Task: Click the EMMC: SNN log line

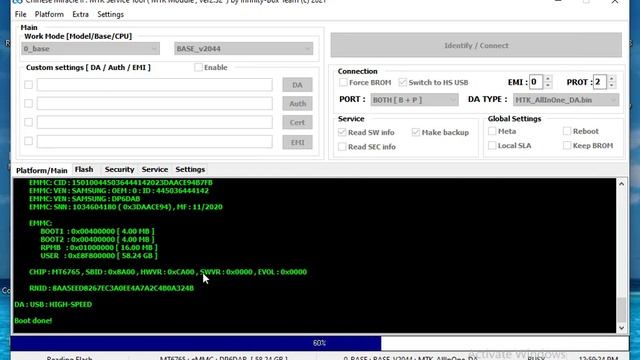Action: point(126,207)
